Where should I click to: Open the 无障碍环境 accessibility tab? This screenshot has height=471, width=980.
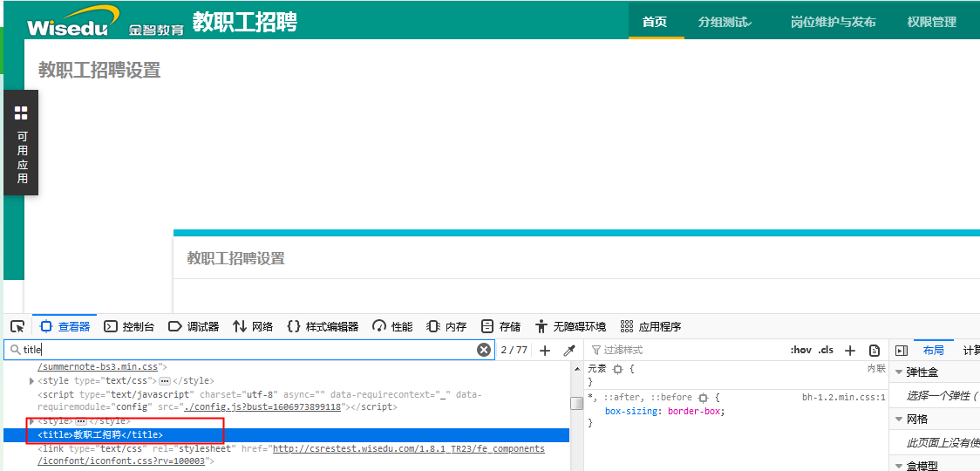click(x=570, y=326)
